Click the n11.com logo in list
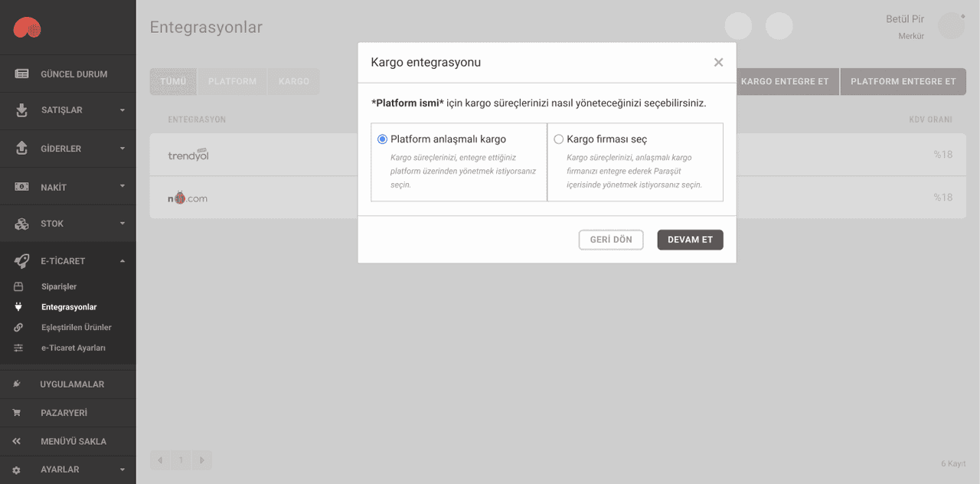The height and width of the screenshot is (484, 980). [188, 198]
